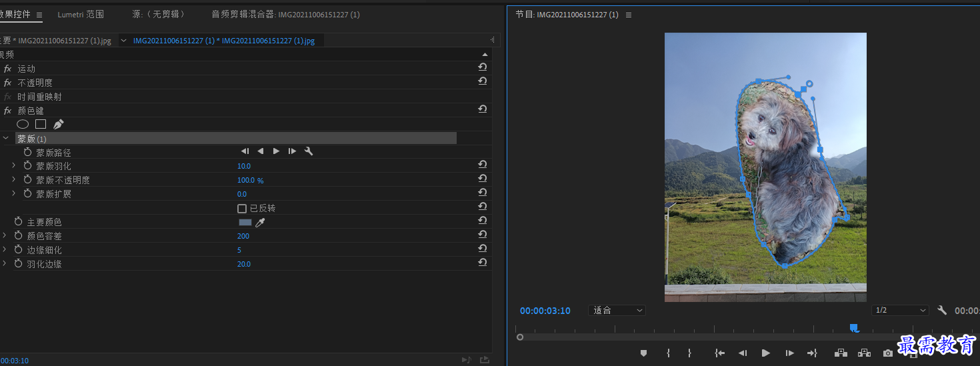This screenshot has width=980, height=366.
Task: Toggle animation stopwatch for 主要颜色
Action: coord(18,221)
